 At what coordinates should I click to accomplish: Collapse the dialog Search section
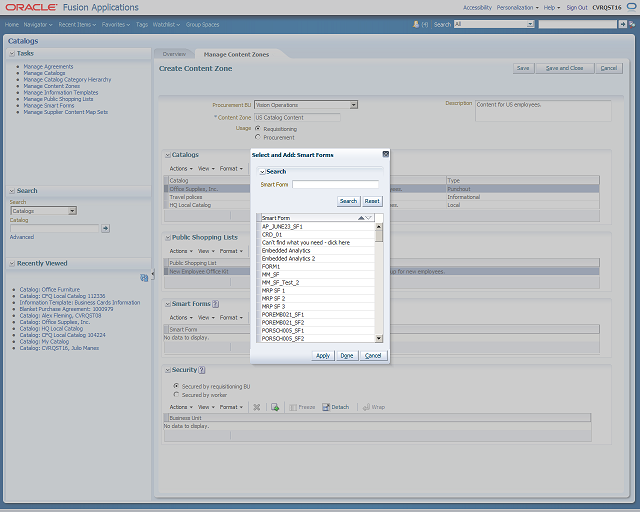point(262,172)
